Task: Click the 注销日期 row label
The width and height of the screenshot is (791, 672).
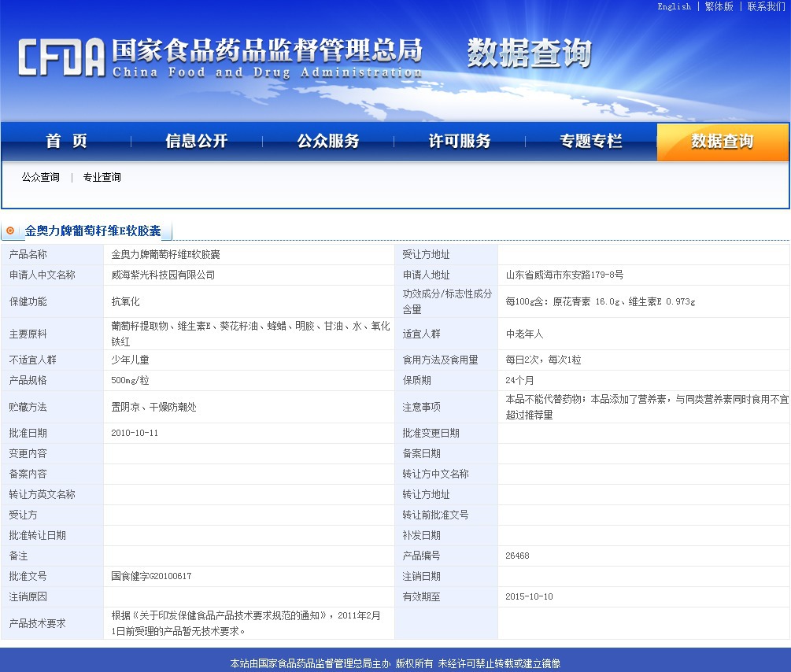Action: [421, 576]
